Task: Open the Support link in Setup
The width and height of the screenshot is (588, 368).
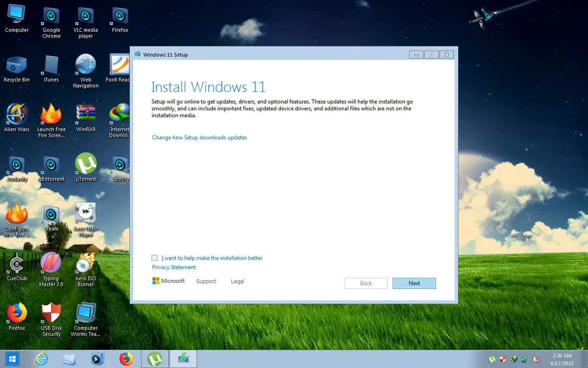Action: [x=206, y=282]
